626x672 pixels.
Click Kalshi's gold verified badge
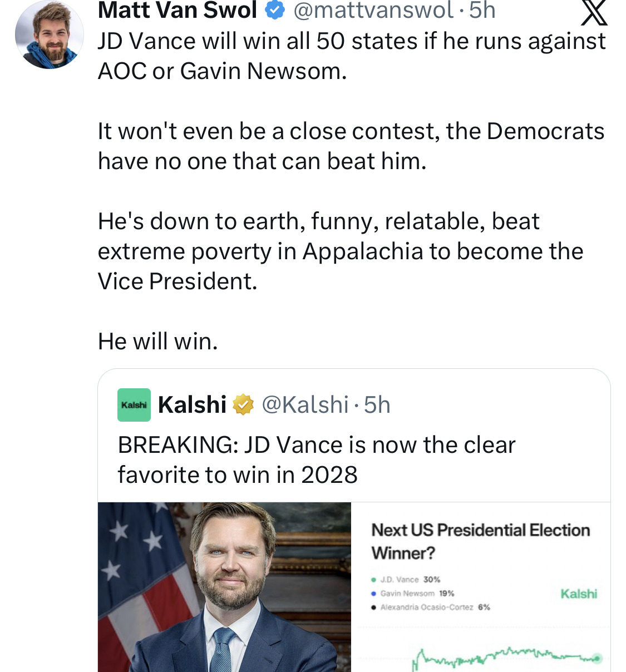coord(243,405)
